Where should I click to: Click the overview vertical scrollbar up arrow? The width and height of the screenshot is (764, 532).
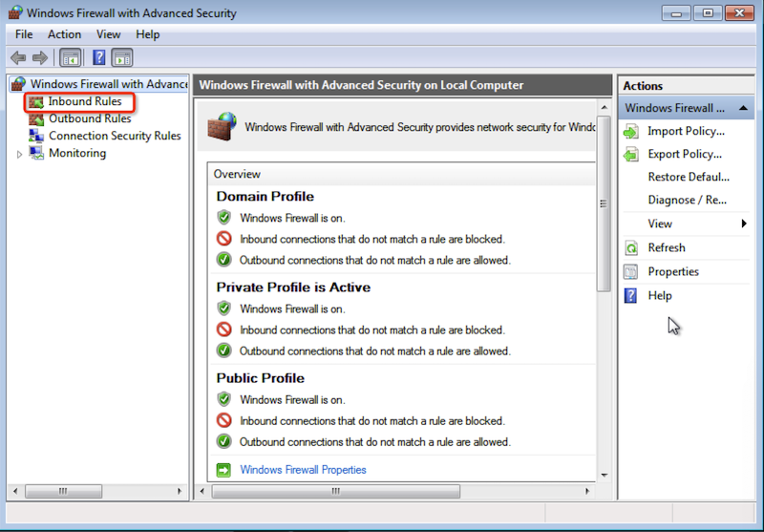605,107
